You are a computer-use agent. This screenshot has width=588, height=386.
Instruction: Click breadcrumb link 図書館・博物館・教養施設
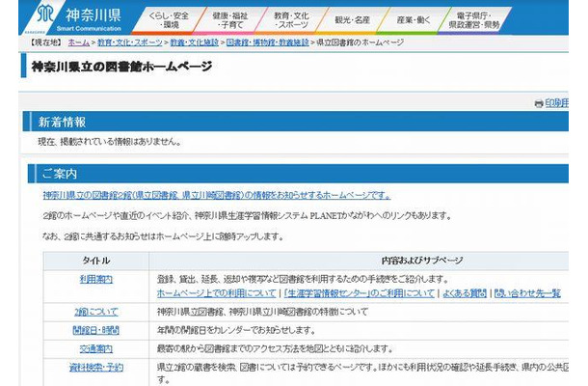click(267, 42)
